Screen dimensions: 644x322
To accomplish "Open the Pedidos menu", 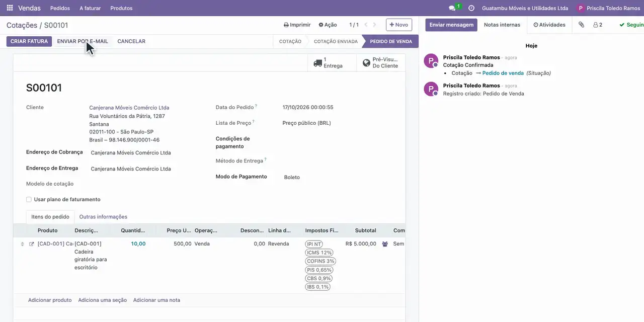I will pos(60,8).
